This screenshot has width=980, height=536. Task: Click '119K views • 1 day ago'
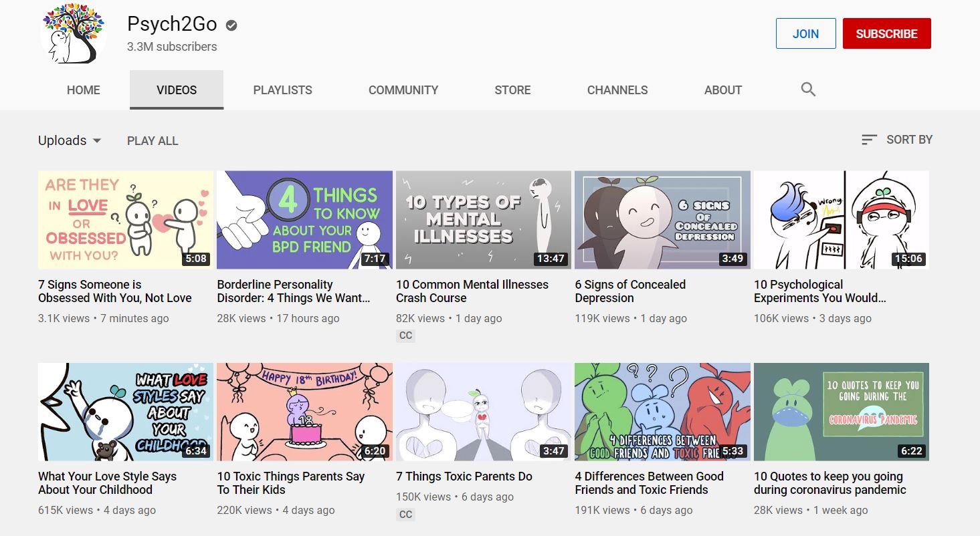pos(631,319)
